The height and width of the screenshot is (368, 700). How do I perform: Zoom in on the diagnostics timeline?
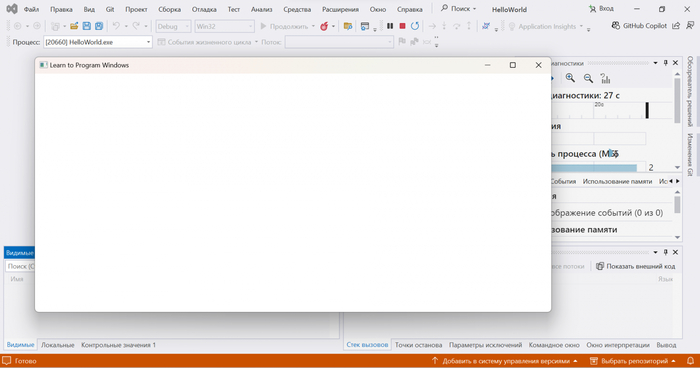pyautogui.click(x=570, y=78)
